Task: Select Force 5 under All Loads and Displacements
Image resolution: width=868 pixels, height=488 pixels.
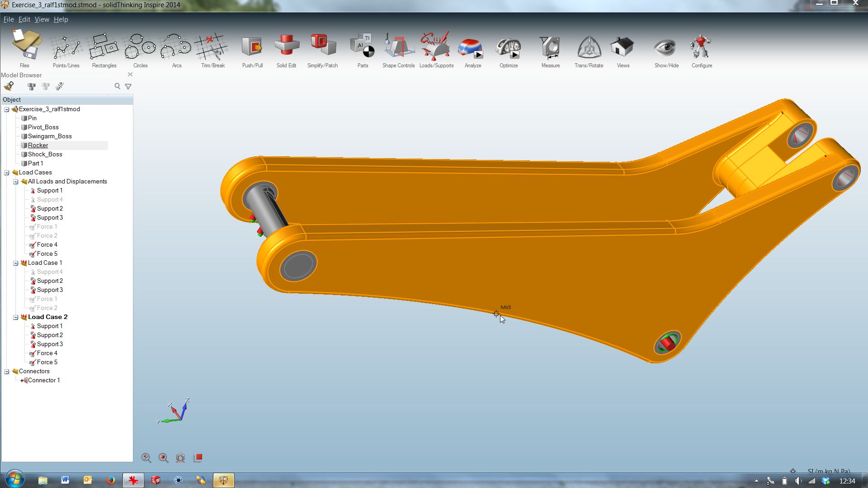Action: click(47, 253)
